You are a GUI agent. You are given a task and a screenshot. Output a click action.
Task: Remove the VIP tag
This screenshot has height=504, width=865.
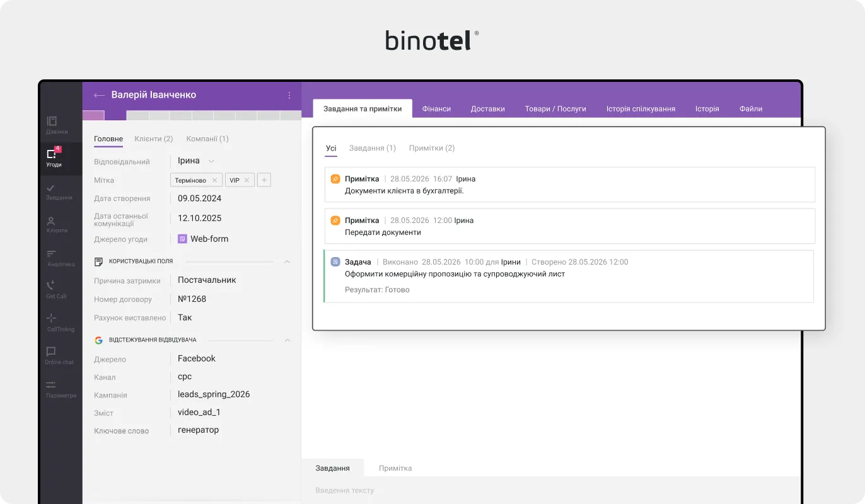click(247, 180)
